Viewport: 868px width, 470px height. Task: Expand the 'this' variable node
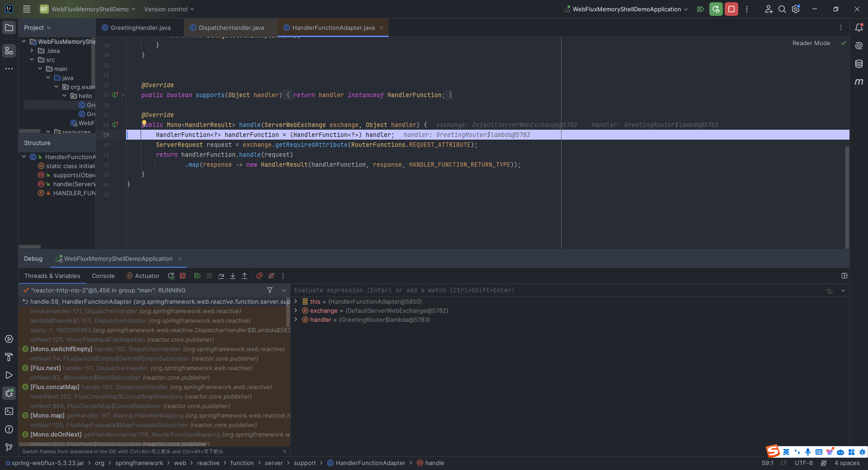click(x=296, y=301)
